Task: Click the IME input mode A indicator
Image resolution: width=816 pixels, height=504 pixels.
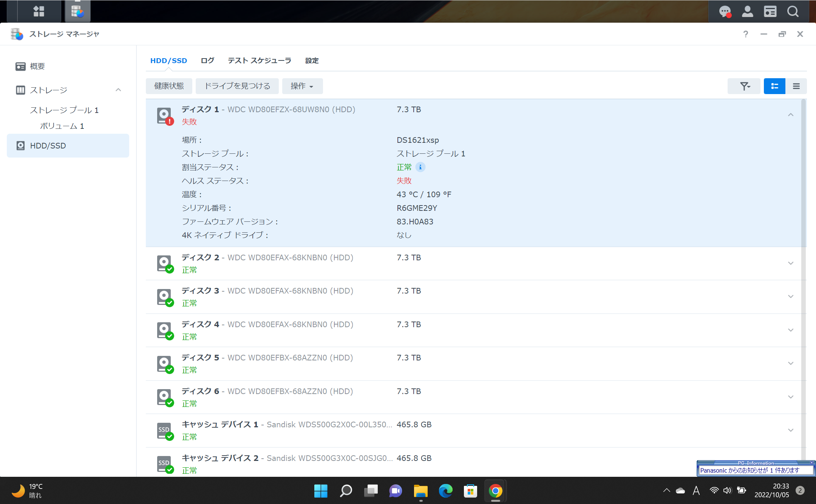Action: click(x=696, y=491)
